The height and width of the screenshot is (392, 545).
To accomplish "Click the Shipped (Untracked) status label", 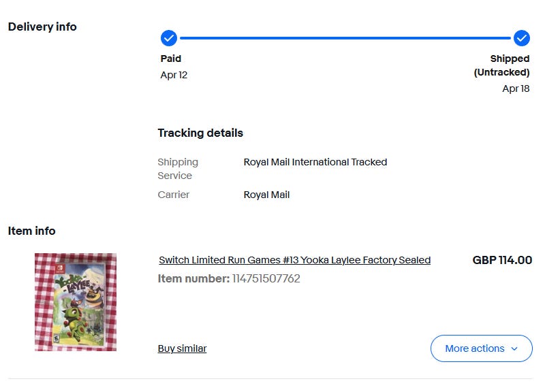I will click(502, 65).
